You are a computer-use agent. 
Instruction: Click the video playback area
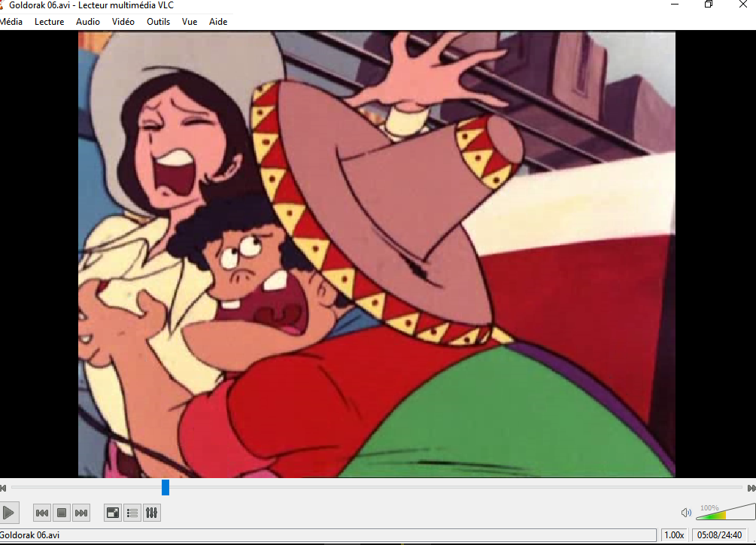377,254
